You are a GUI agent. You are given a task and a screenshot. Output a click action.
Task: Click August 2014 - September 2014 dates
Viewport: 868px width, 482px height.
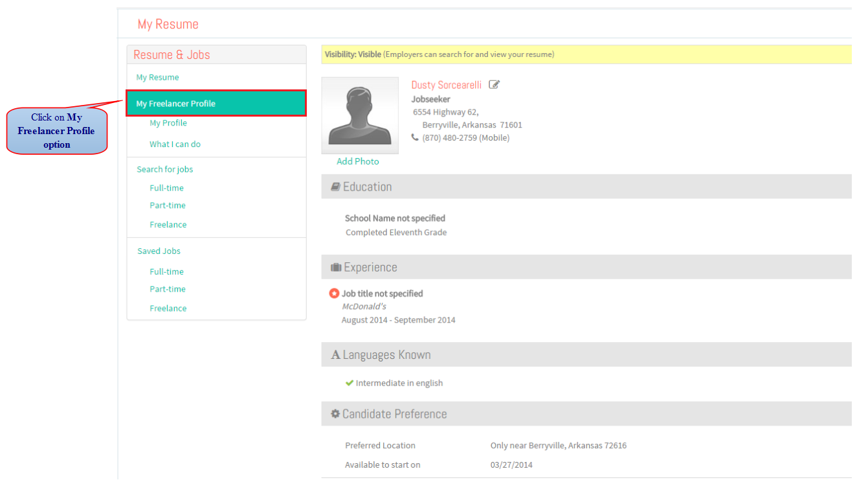click(399, 320)
